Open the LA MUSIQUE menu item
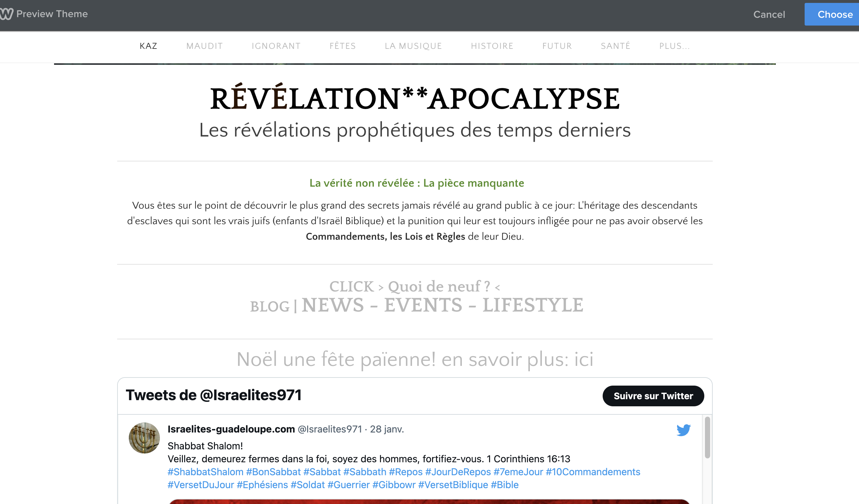The height and width of the screenshot is (504, 859). click(413, 46)
